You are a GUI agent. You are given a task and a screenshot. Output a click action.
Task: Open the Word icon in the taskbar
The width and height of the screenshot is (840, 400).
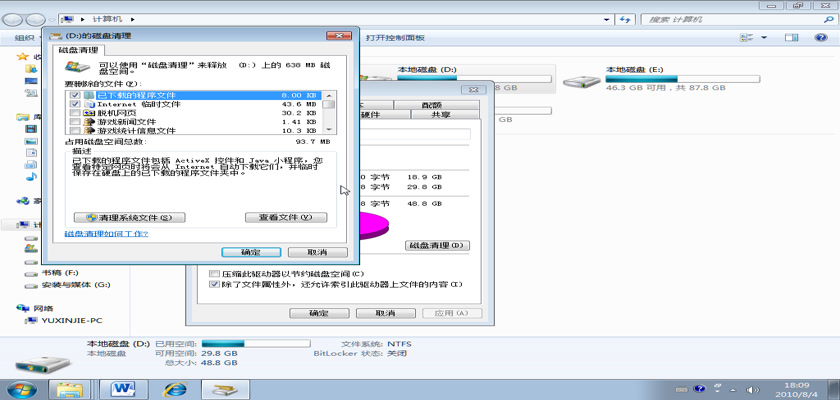click(x=125, y=388)
